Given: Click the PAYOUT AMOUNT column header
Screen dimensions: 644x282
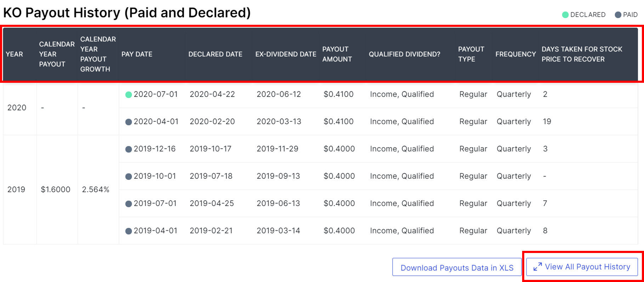Looking at the screenshot, I should pos(337,54).
